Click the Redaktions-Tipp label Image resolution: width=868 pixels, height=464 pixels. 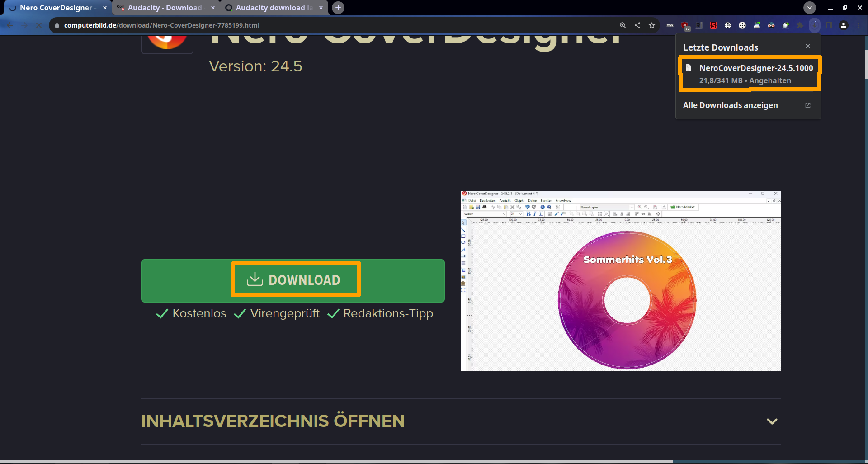388,313
